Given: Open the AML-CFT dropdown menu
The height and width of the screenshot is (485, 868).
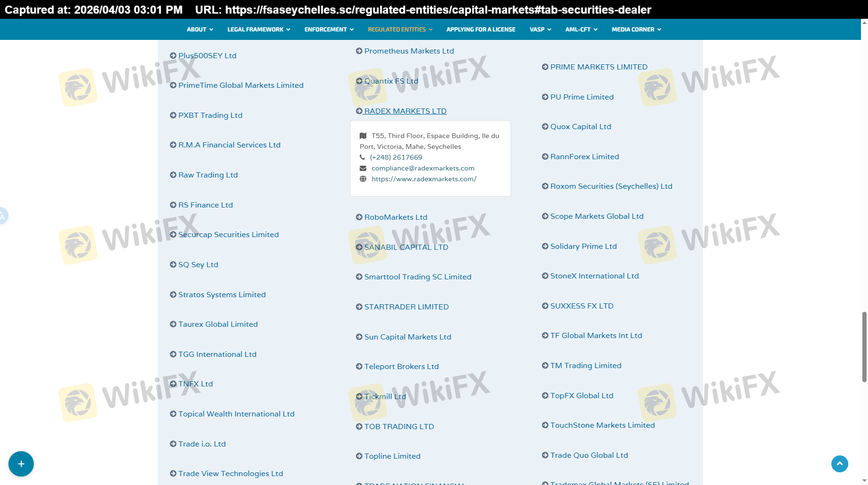Looking at the screenshot, I should [x=581, y=29].
